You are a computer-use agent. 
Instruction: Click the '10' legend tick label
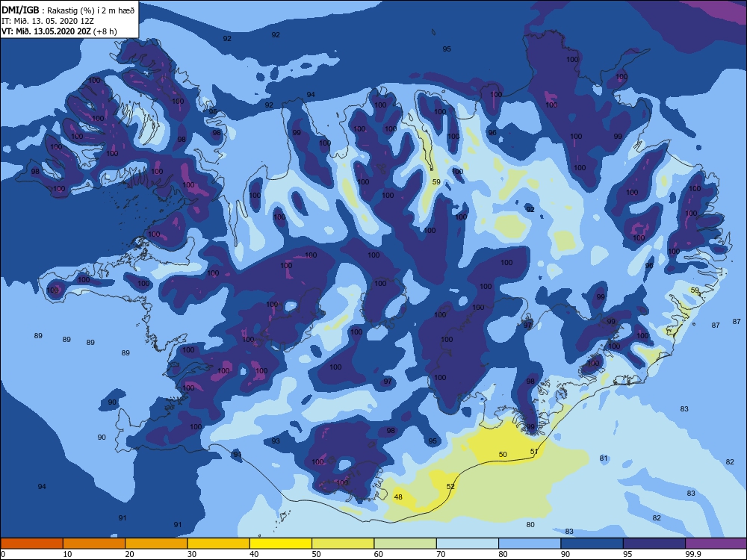coord(67,554)
